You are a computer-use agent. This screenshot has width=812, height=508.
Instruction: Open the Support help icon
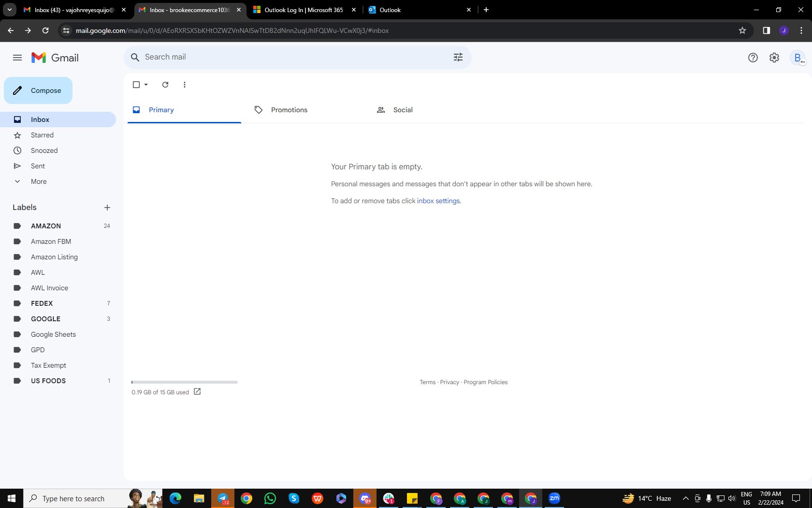click(753, 58)
